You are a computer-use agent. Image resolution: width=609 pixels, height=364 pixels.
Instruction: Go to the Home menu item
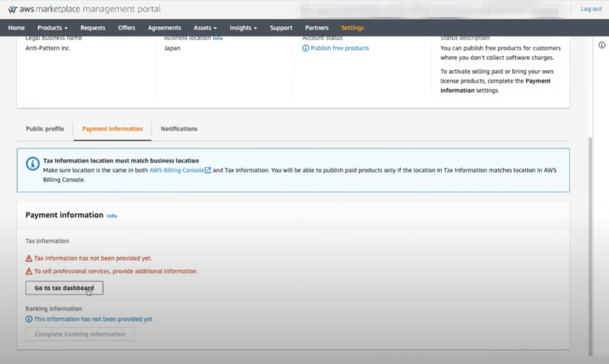pyautogui.click(x=17, y=28)
